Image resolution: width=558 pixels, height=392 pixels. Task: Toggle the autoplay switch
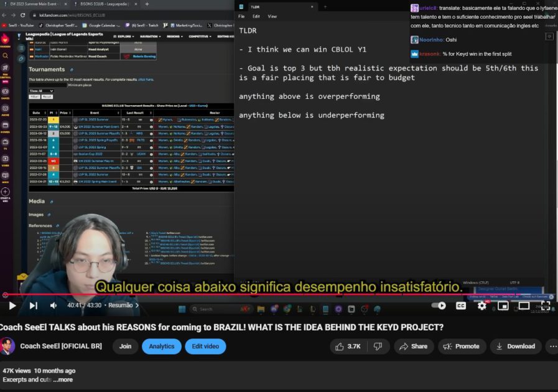[x=439, y=306]
